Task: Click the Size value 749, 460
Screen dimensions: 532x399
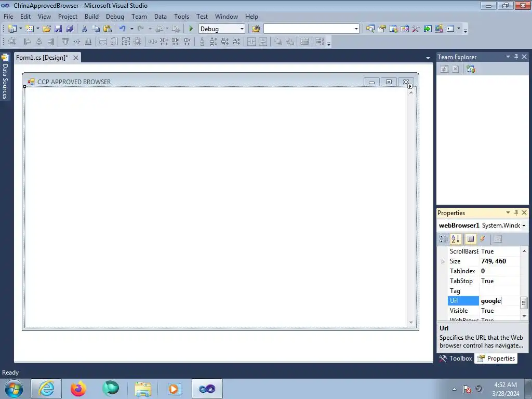Action: (494, 261)
